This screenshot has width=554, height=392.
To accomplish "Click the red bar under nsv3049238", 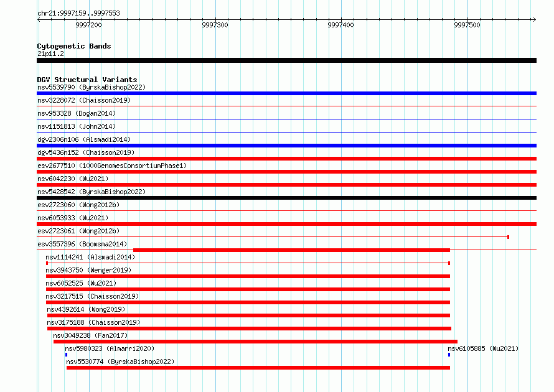I will 255,342.
